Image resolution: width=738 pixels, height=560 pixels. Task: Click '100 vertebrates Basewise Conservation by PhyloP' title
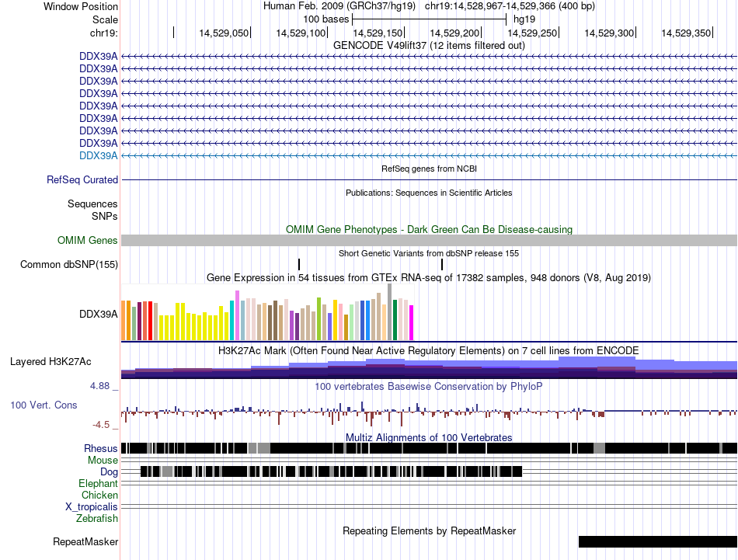coord(429,386)
